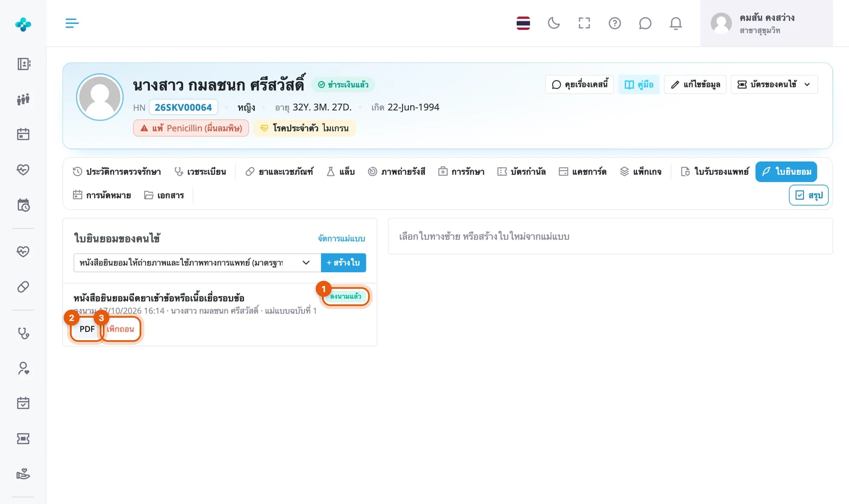Click เพิกถอน revoke button
The image size is (849, 504).
pos(121,329)
